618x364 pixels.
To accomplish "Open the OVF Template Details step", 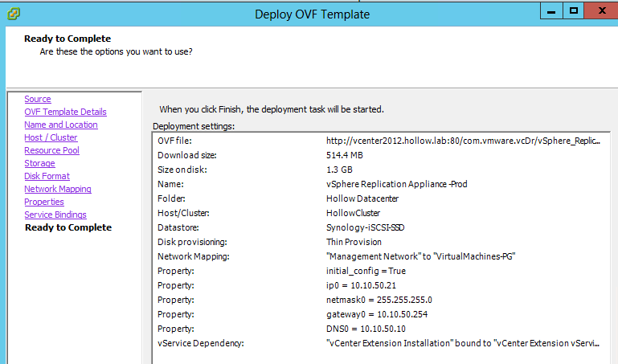I will (x=65, y=112).
